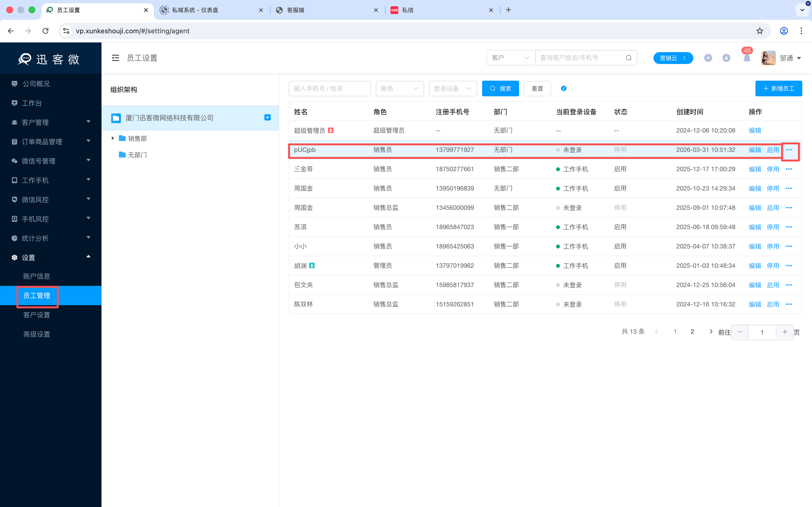The height and width of the screenshot is (507, 812).
Task: Edit the 胡渊 employee record
Action: pos(755,266)
